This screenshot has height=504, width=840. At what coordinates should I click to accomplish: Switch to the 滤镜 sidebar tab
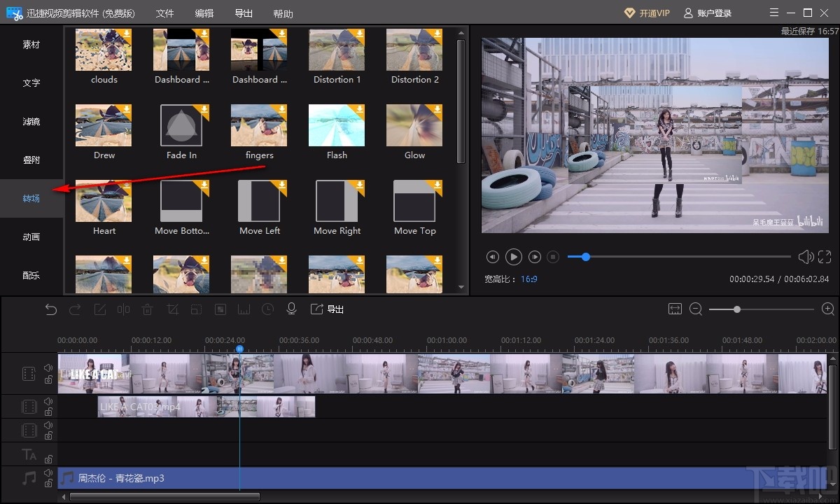pos(31,122)
